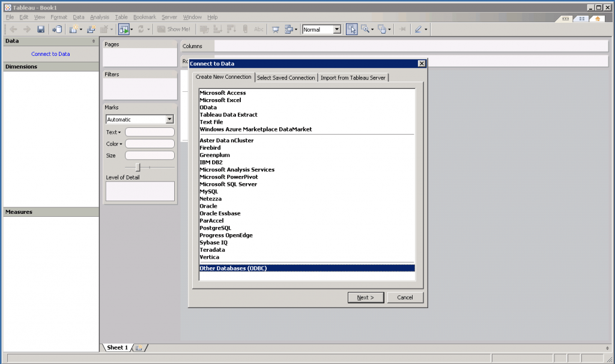Expand the Color options on the Marks card

(x=114, y=144)
